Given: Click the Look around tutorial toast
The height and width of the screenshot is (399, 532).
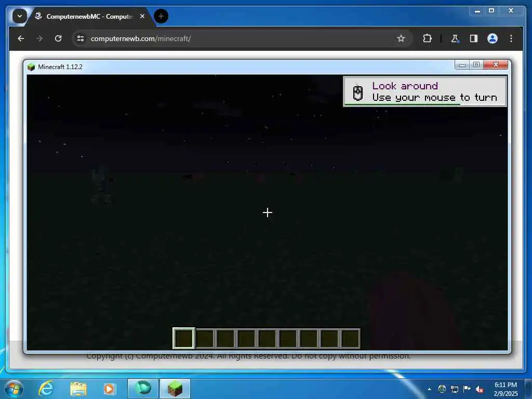Looking at the screenshot, I should [x=425, y=91].
